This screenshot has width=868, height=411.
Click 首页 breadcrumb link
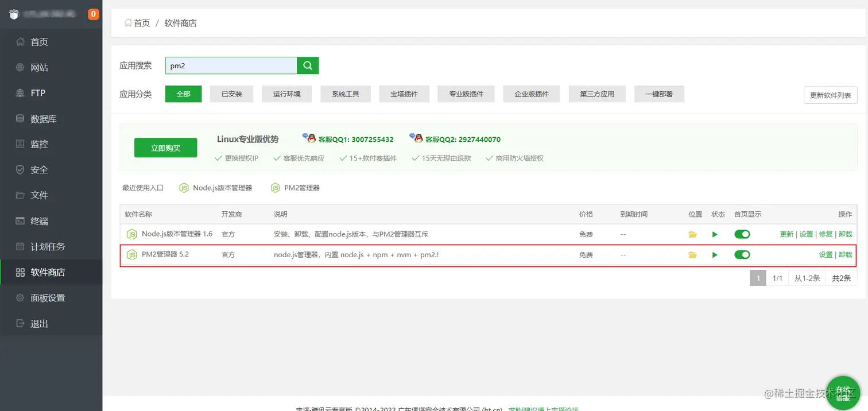[142, 23]
